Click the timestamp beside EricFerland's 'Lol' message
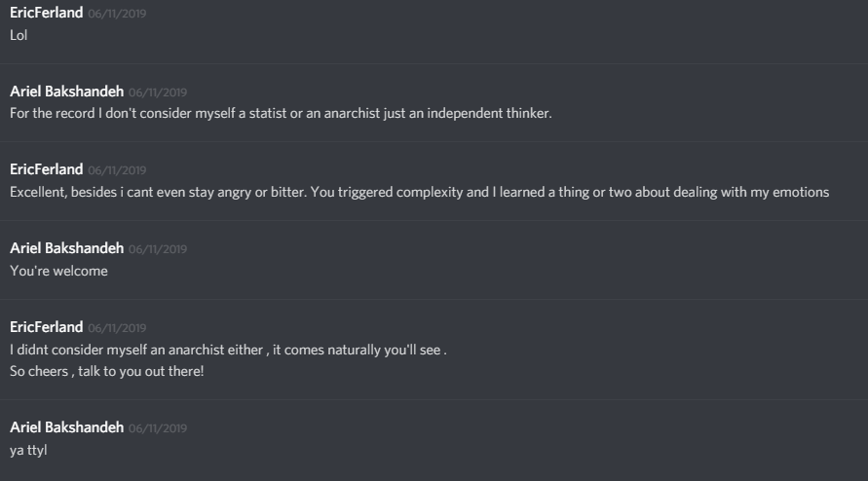868x481 pixels. [117, 14]
